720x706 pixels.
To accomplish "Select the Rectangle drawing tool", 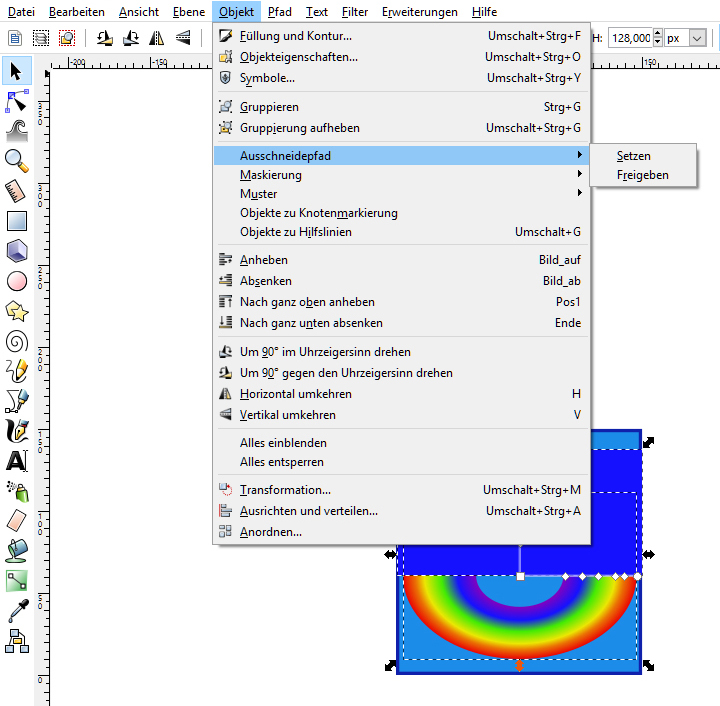I will [x=17, y=221].
